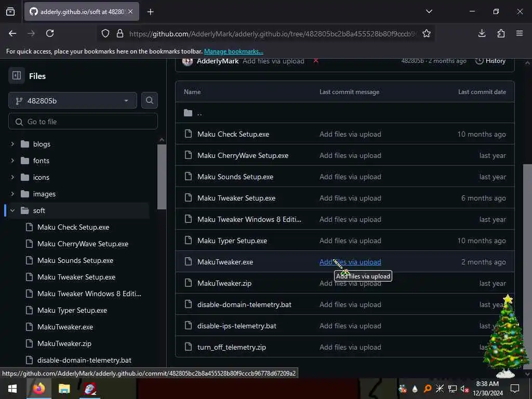
Task: Click sidebar file tree scrollbar thumb
Action: (x=162, y=177)
